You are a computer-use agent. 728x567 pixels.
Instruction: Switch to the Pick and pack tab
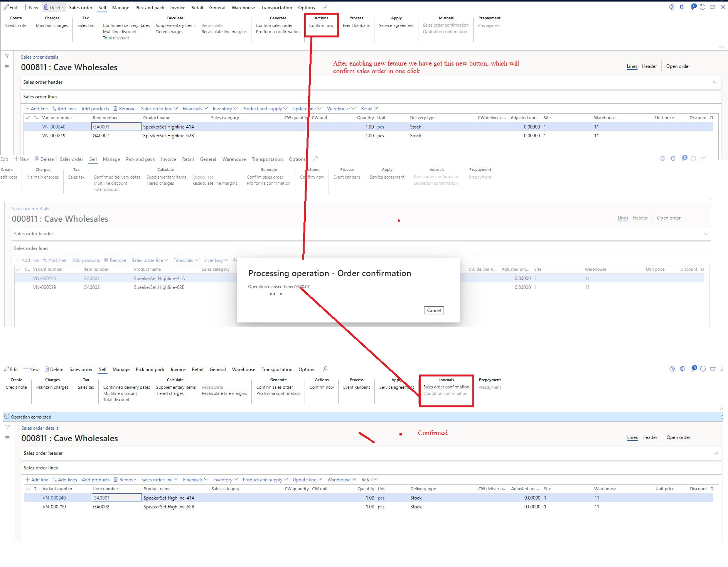(x=150, y=7)
